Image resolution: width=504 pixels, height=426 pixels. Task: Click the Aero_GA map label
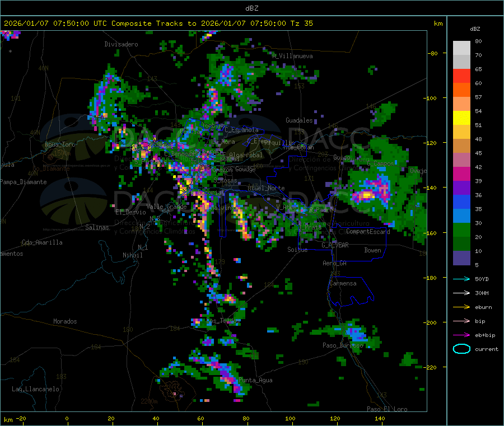(335, 263)
